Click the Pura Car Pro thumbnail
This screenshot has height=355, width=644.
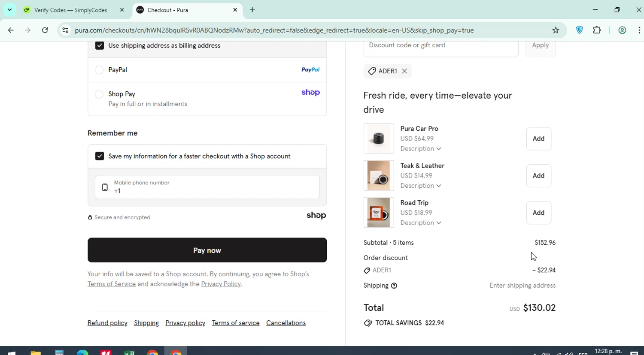[379, 138]
